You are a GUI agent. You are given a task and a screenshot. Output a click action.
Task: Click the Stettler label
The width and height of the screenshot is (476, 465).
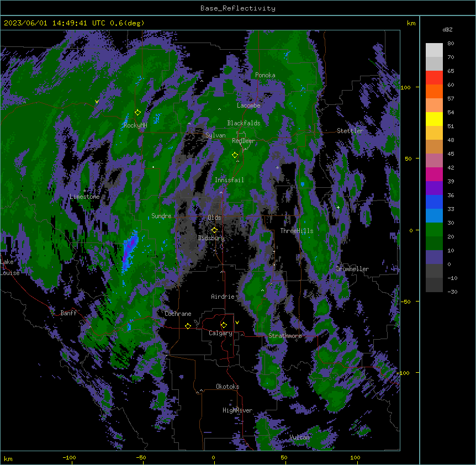tap(350, 131)
